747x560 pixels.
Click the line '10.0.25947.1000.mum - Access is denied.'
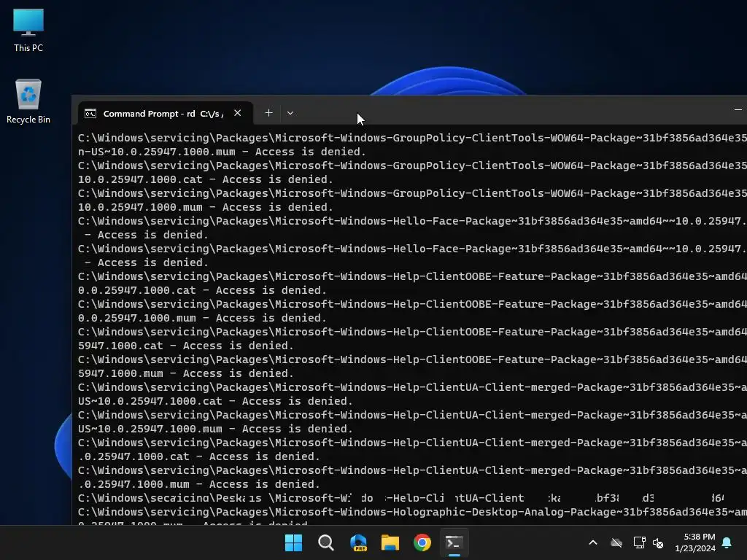coord(205,207)
